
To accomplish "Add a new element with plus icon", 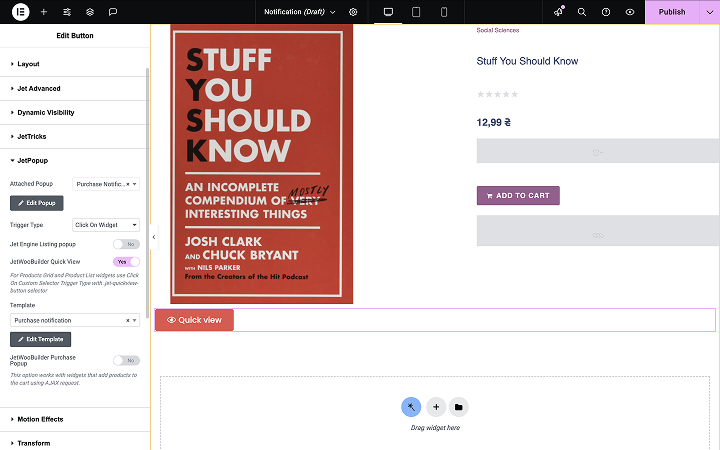I will pos(44,12).
